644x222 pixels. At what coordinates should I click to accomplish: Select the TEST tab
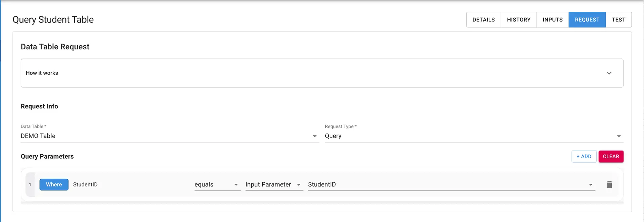tap(619, 19)
